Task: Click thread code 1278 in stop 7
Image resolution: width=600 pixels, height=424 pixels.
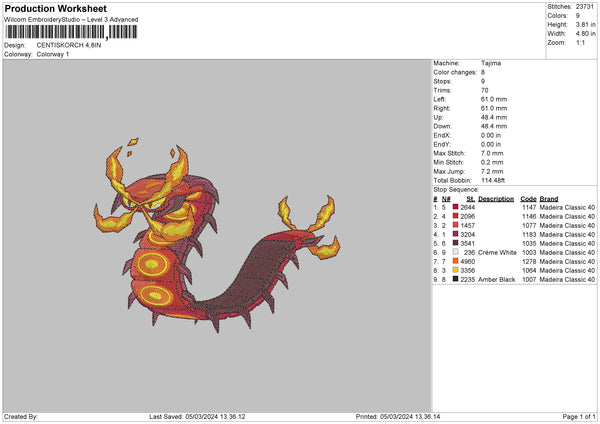Action: 529,261
